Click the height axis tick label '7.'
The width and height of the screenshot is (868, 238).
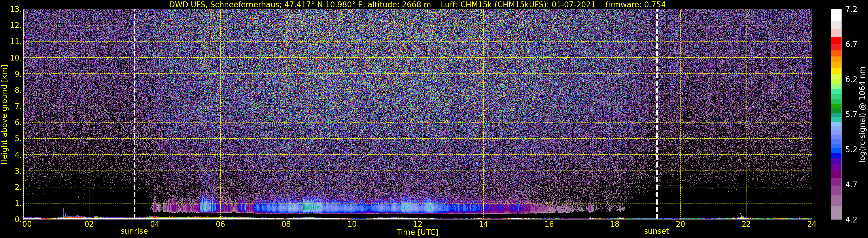click(18, 107)
